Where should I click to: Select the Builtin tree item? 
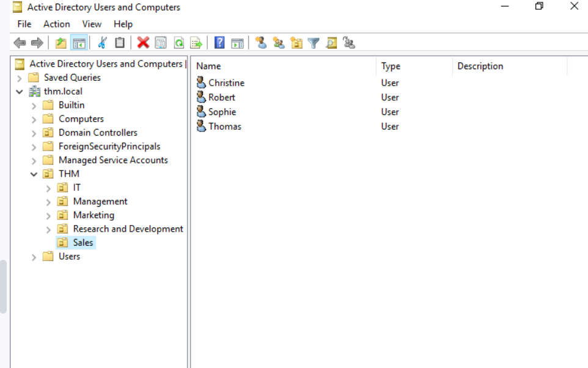tap(72, 105)
